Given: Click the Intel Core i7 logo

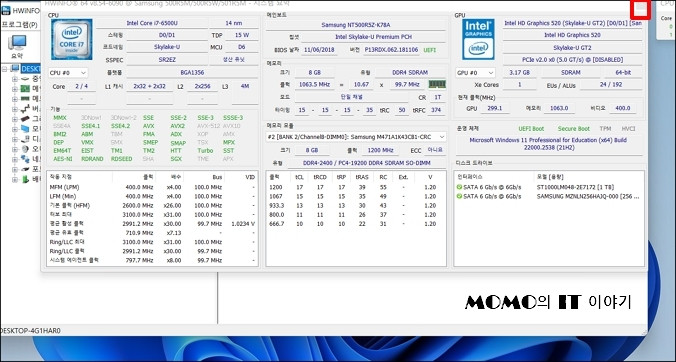Looking at the screenshot, I should click(72, 39).
